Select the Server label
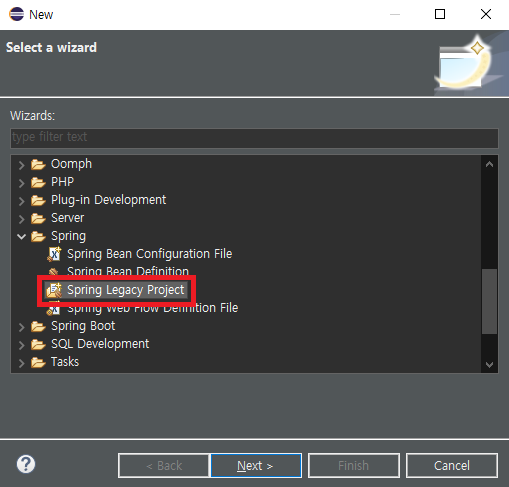 pos(67,218)
